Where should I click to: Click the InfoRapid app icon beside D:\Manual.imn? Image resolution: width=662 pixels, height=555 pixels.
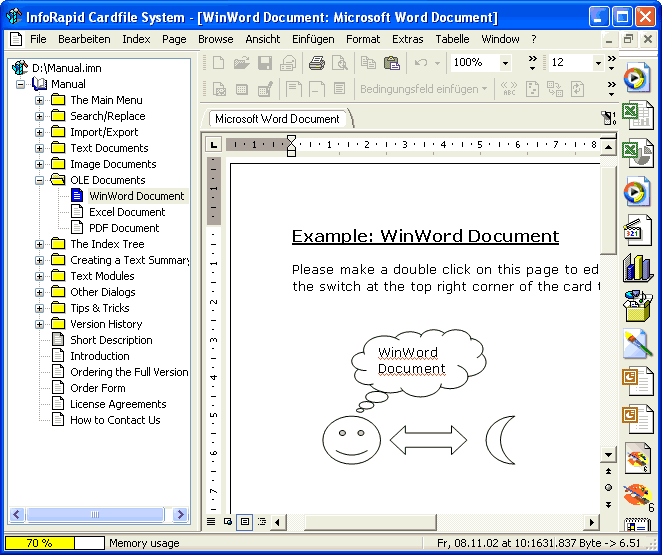(19, 68)
